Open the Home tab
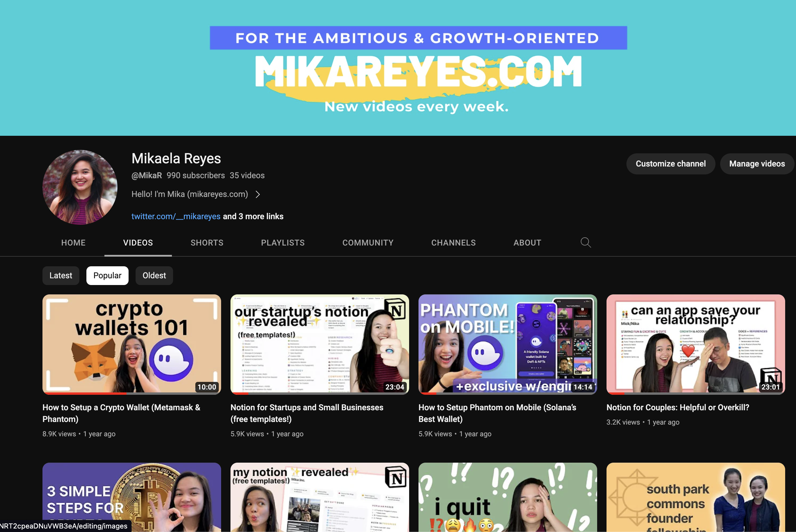Image resolution: width=796 pixels, height=532 pixels. coord(73,243)
